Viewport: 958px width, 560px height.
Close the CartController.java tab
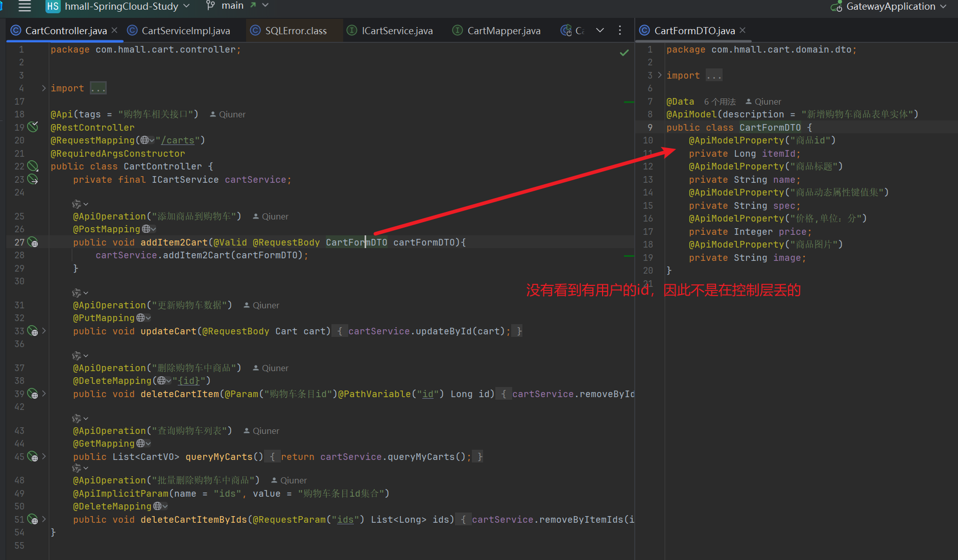click(114, 30)
